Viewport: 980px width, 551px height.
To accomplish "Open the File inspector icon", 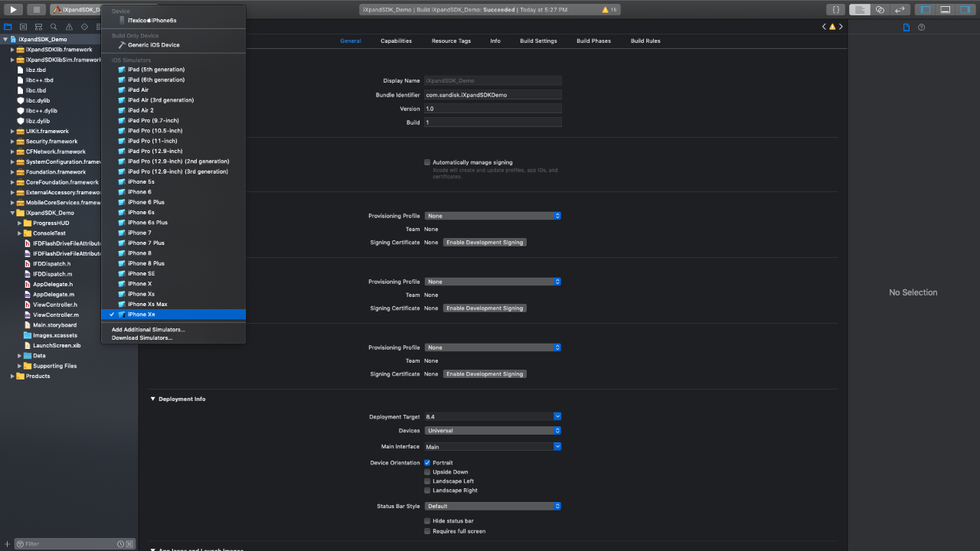I will (x=906, y=27).
